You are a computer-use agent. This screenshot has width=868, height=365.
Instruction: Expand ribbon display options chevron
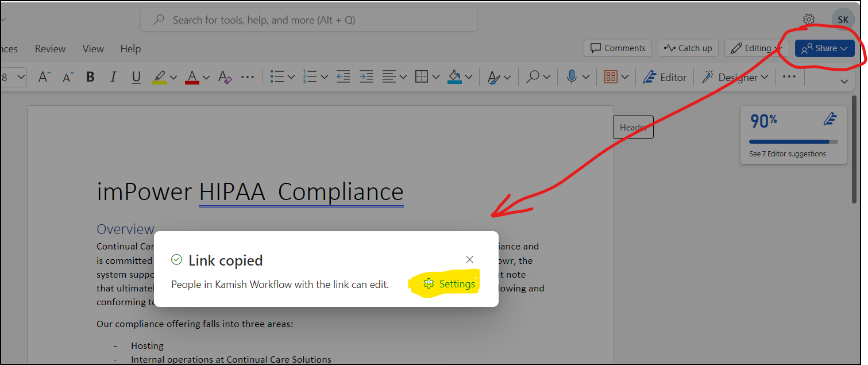pyautogui.click(x=844, y=82)
